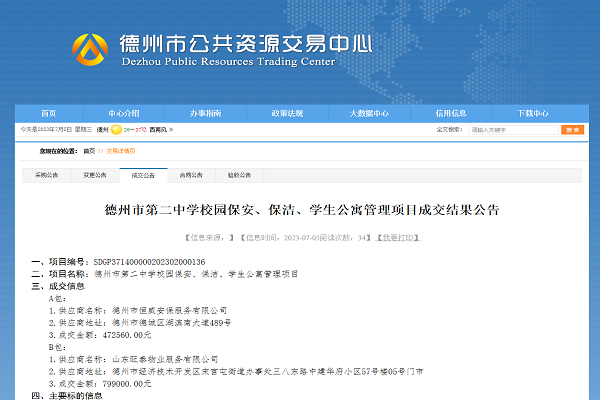This screenshot has width=600, height=400.
Task: Open the 办事指南 navigation item
Action: (x=205, y=113)
